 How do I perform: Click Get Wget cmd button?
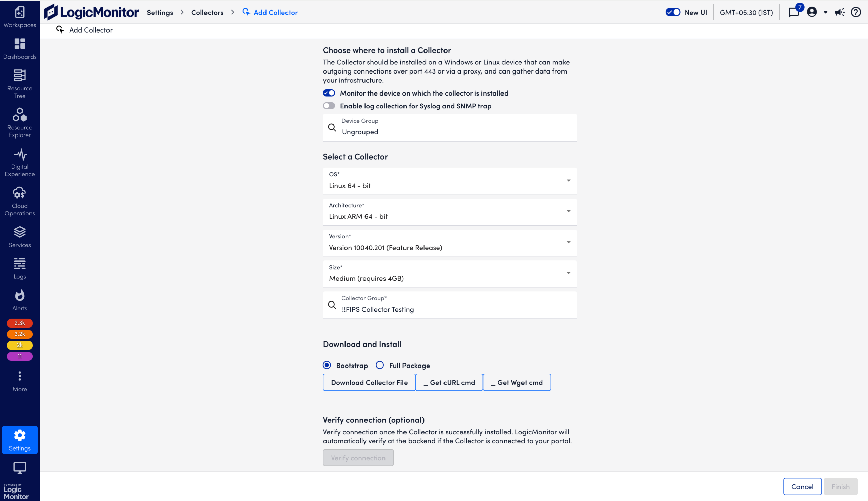[x=517, y=382]
